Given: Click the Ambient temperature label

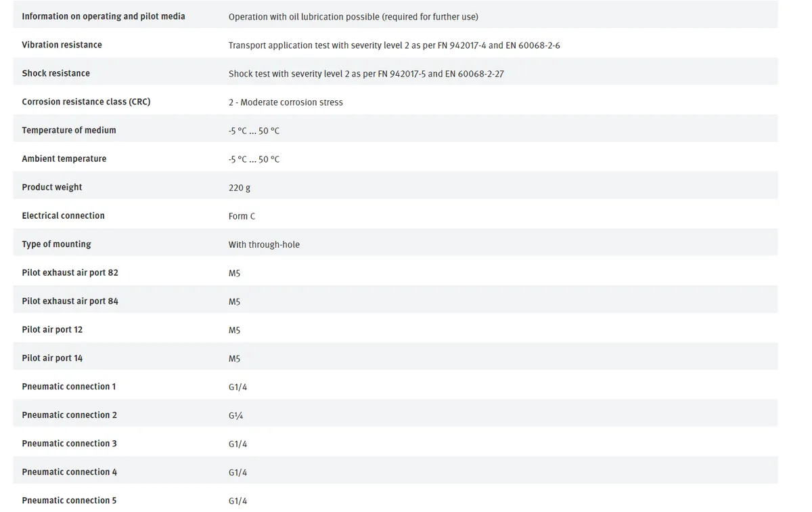Looking at the screenshot, I should (x=64, y=158).
